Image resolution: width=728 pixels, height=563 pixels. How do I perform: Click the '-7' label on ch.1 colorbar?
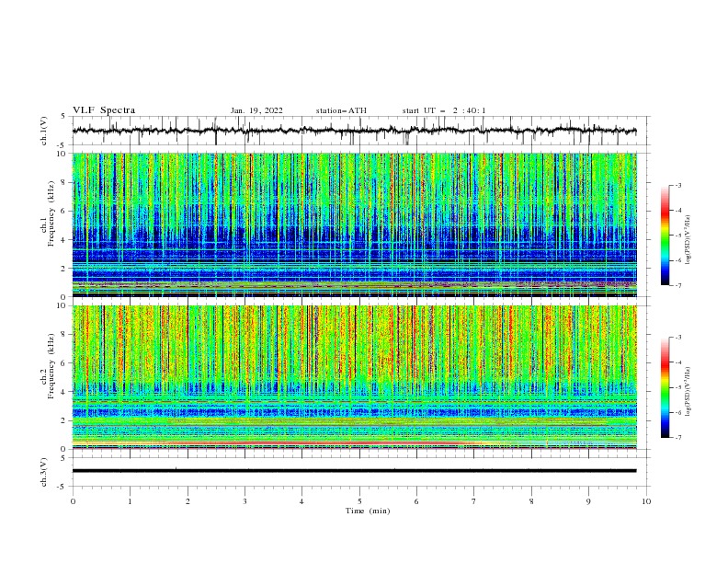[x=678, y=285]
